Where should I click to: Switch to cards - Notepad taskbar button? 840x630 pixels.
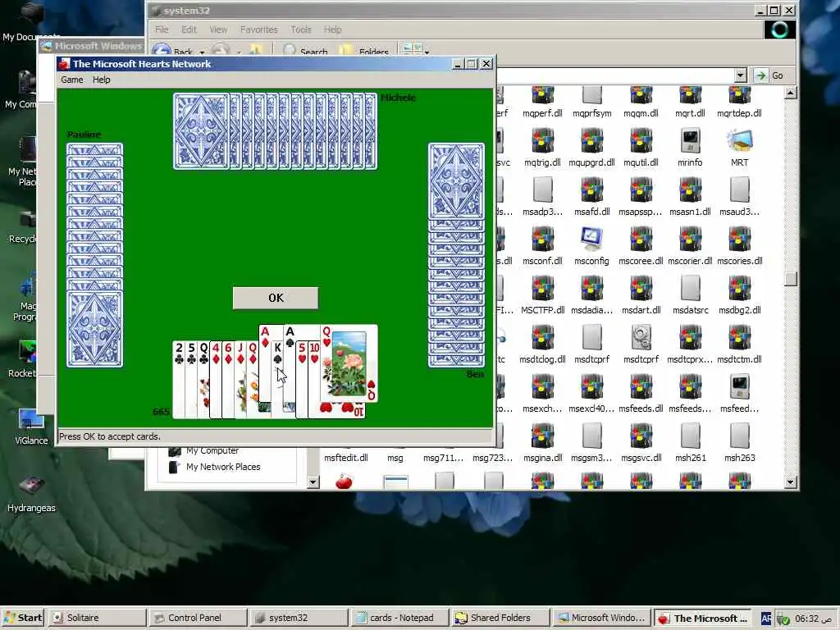point(399,618)
